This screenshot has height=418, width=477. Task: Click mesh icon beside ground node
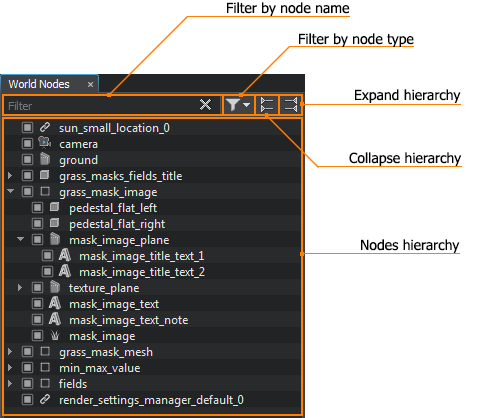45,159
